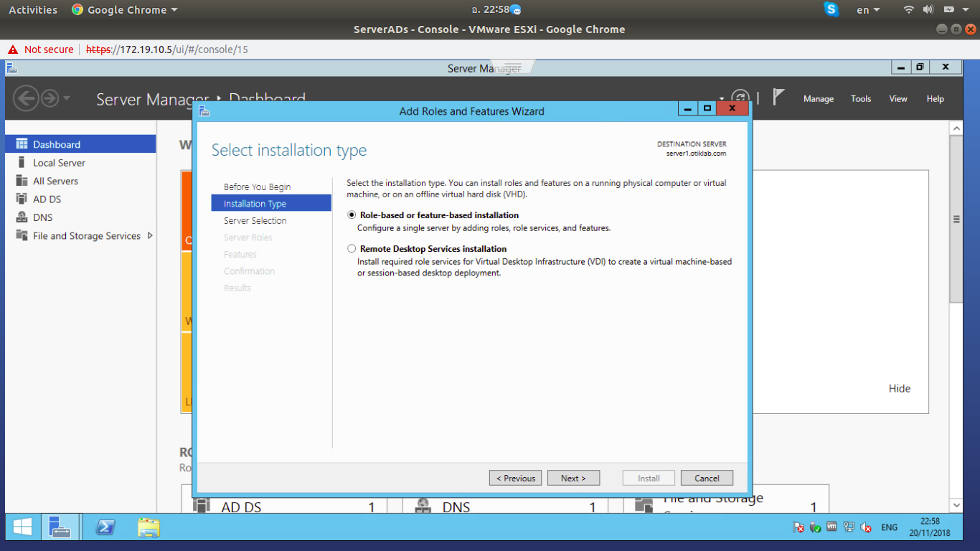980x551 pixels.
Task: Open Wi-Fi network indicator in top bar
Action: coord(909,9)
